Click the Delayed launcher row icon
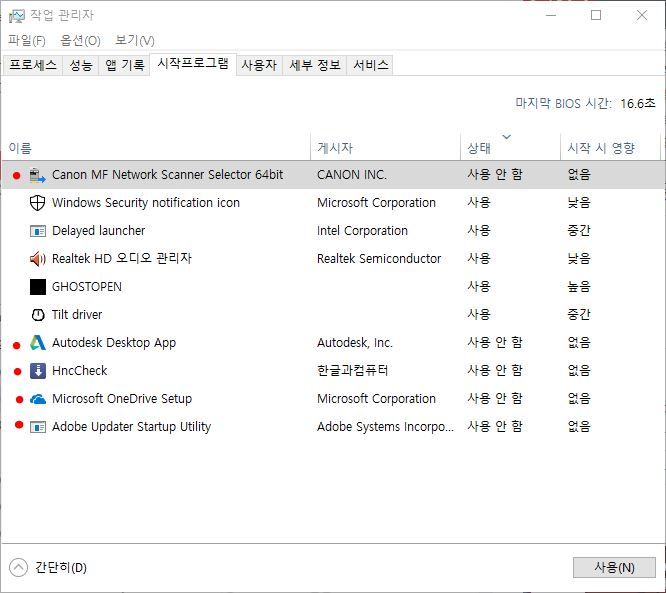 click(38, 231)
